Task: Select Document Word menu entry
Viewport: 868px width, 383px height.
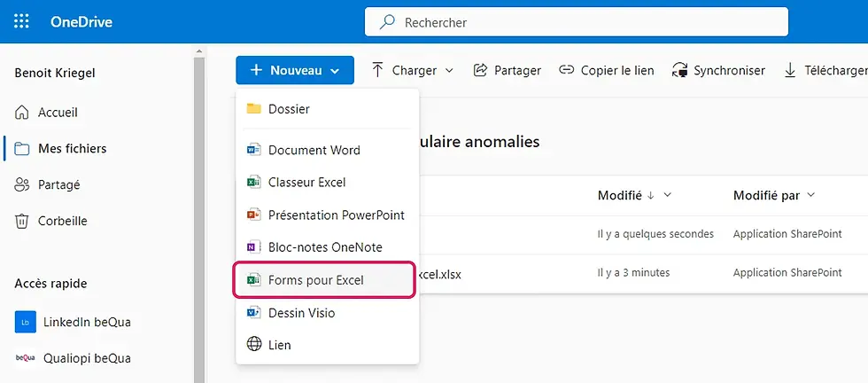Action: click(x=327, y=150)
